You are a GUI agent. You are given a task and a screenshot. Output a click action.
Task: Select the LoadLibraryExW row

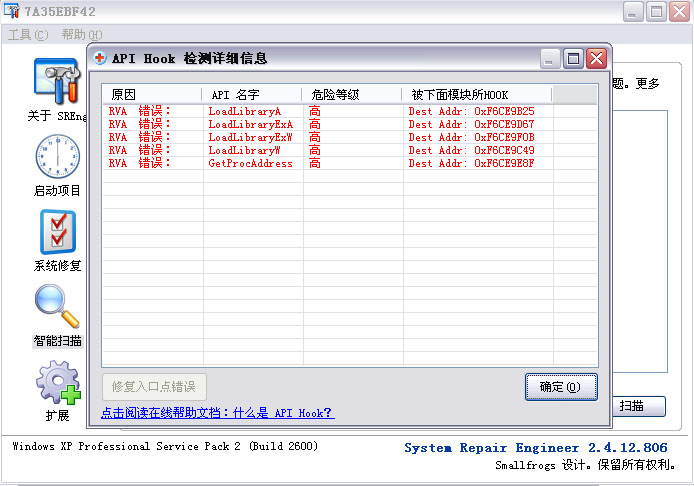[350, 137]
